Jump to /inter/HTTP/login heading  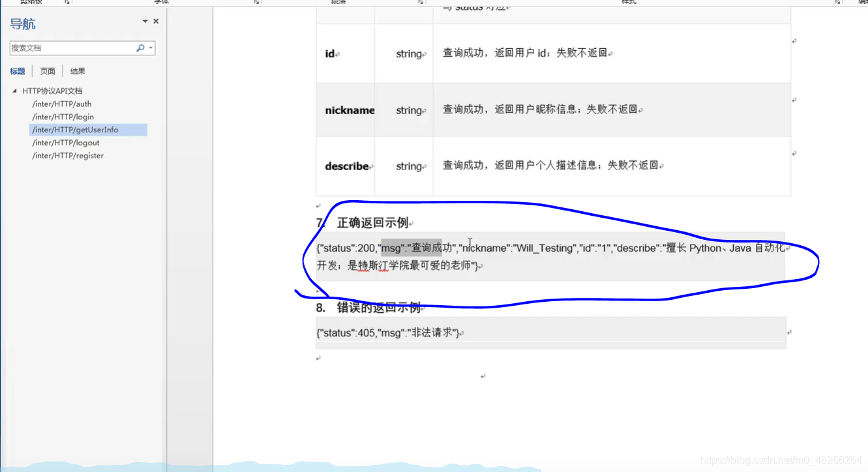[x=63, y=117]
